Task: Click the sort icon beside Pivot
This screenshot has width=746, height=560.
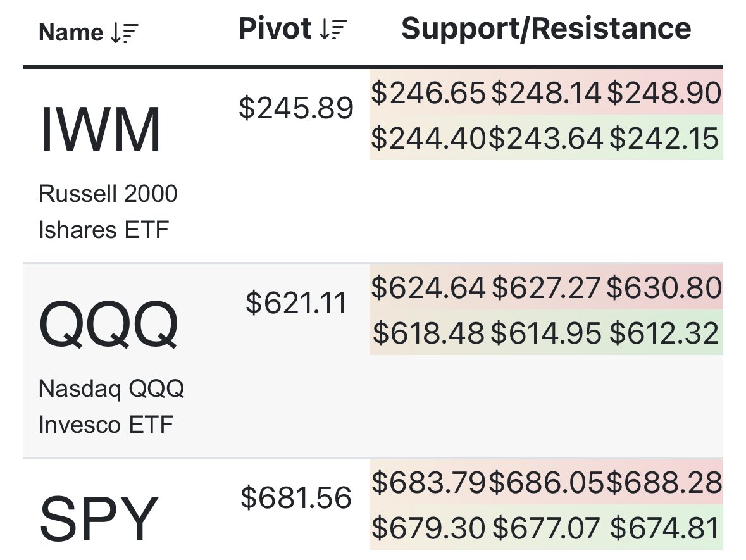Action: click(333, 30)
